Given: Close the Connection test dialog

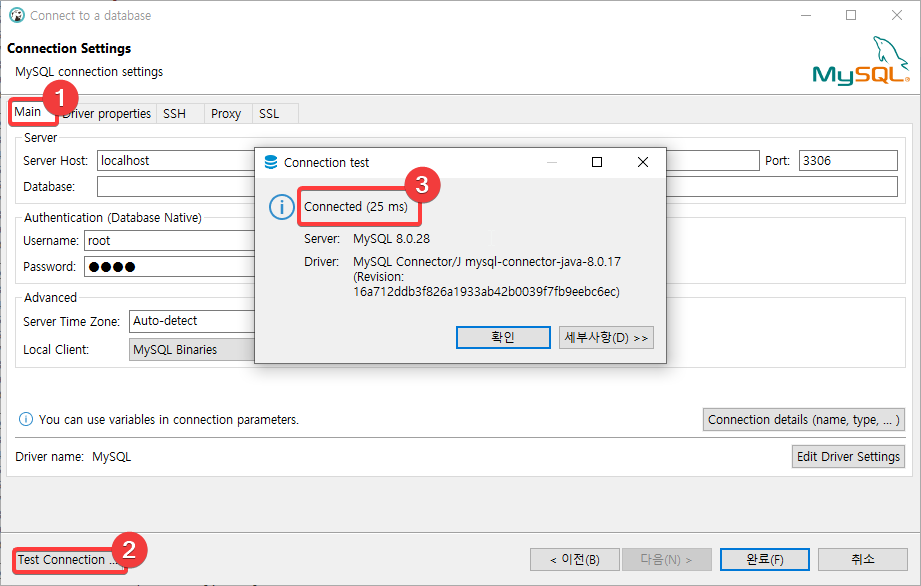Looking at the screenshot, I should click(x=643, y=162).
